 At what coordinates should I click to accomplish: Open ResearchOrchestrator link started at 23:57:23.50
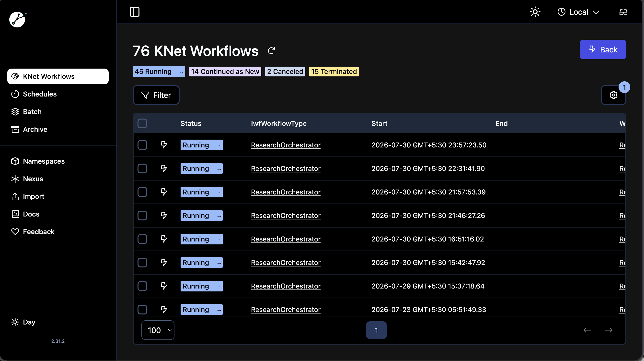pos(286,145)
